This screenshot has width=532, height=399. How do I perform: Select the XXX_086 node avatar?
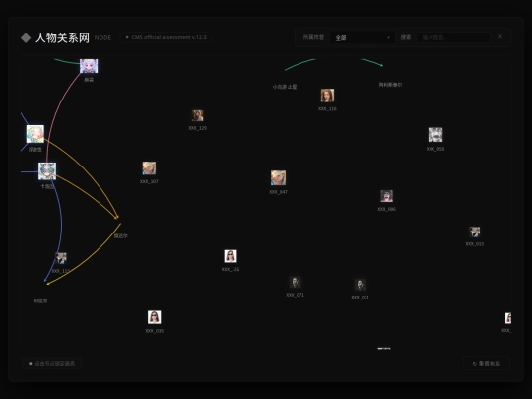[x=387, y=196]
